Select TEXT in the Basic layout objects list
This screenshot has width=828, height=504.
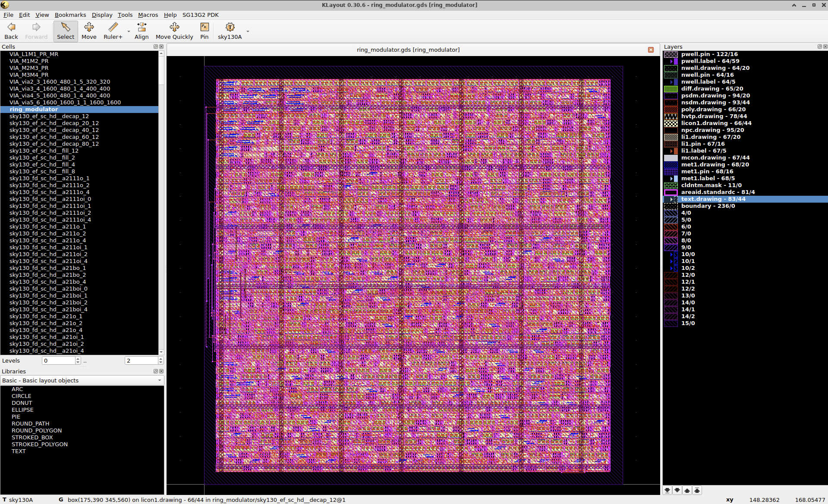point(19,451)
